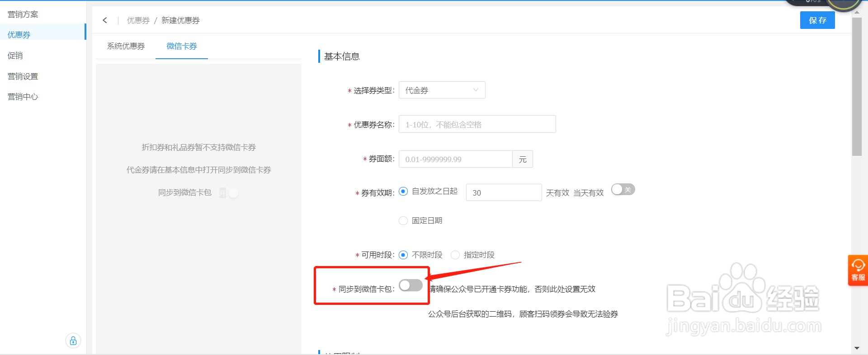Click the vertical scrollbar thumb

point(857,87)
